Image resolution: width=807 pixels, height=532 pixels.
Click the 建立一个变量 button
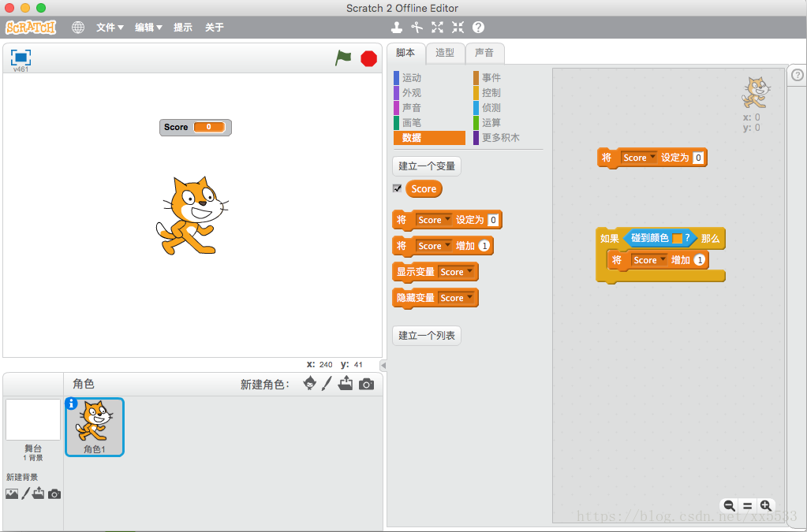(x=427, y=166)
